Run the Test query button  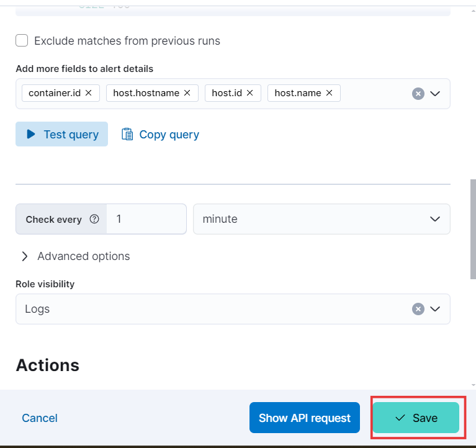[x=61, y=134]
